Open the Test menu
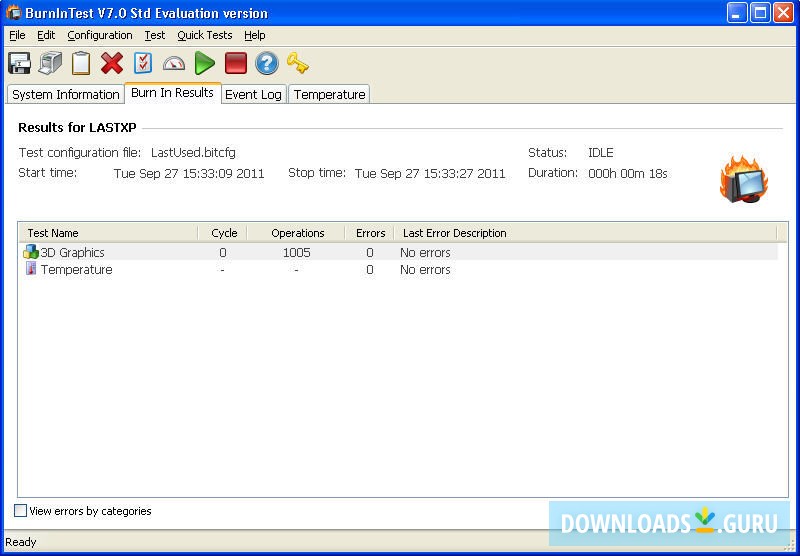 [155, 35]
